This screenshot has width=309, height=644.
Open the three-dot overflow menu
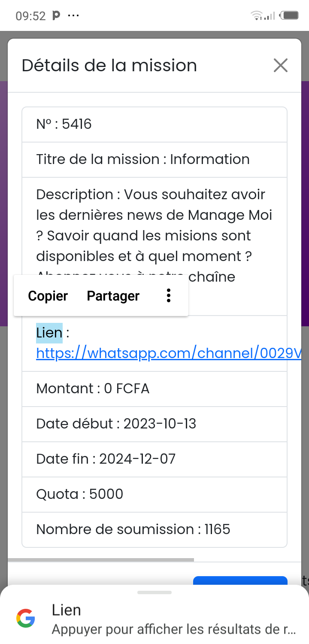click(x=169, y=296)
